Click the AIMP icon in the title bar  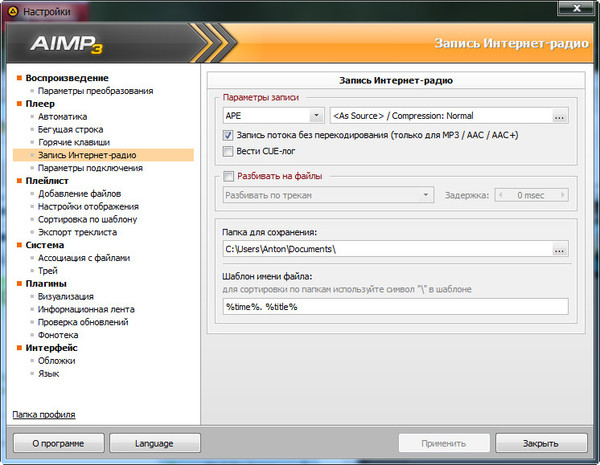click(13, 12)
